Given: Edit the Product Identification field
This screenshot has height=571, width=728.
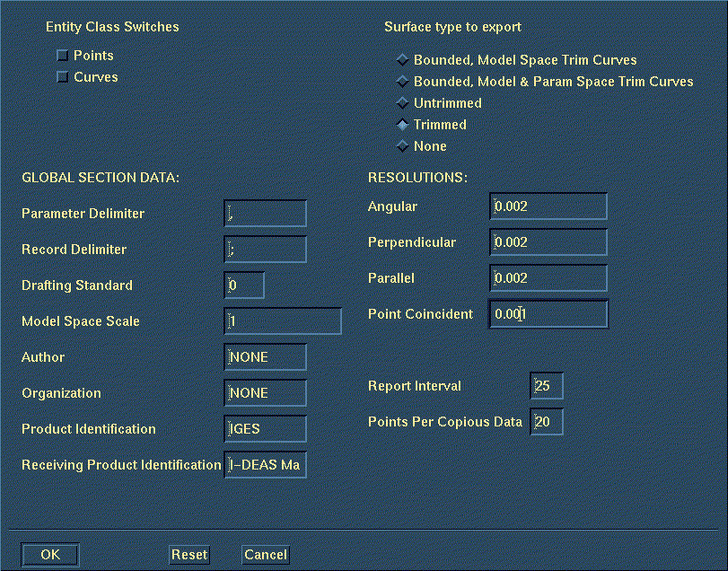Looking at the screenshot, I should (266, 429).
